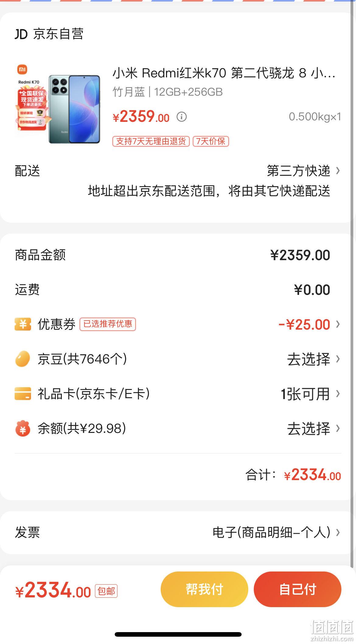Viewport: 356px width, 644px height.
Task: Tap the 已选推荐优惠 coupon badge
Action: pyautogui.click(x=108, y=324)
